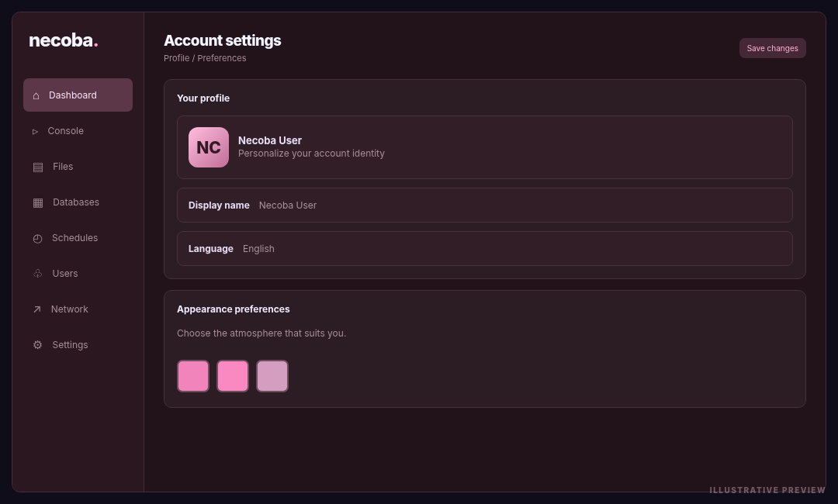Image resolution: width=838 pixels, height=504 pixels.
Task: Open Settings in the sidebar
Action: (78, 345)
